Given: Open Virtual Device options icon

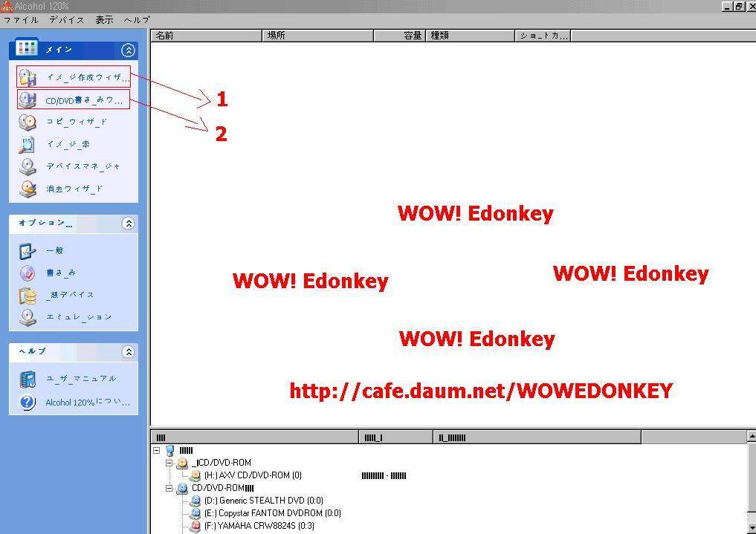Looking at the screenshot, I should (x=28, y=295).
